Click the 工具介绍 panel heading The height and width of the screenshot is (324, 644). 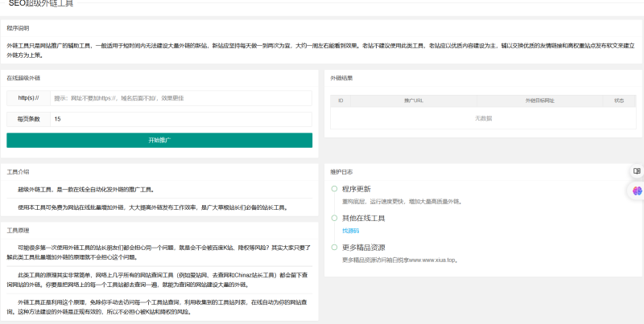(18, 172)
